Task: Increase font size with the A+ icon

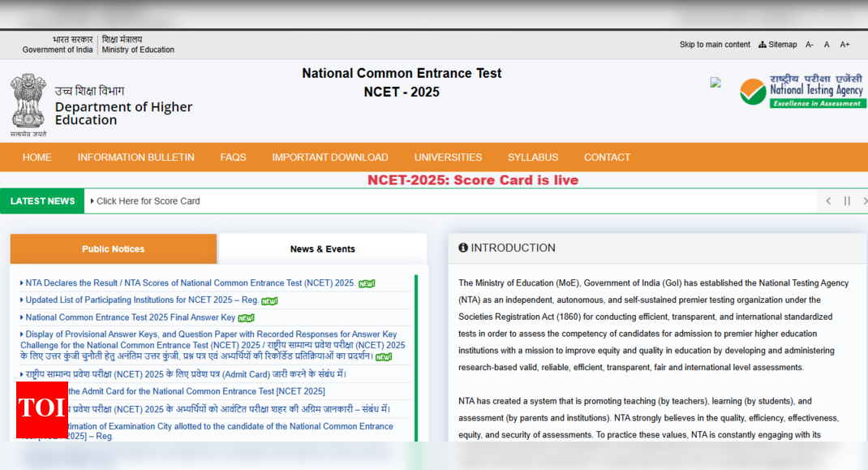Action: click(844, 44)
